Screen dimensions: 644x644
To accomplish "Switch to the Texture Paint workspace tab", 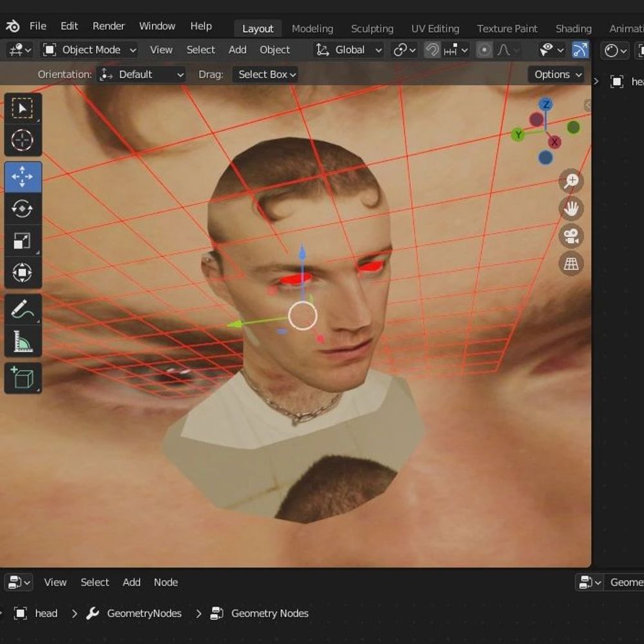I will pyautogui.click(x=507, y=29).
